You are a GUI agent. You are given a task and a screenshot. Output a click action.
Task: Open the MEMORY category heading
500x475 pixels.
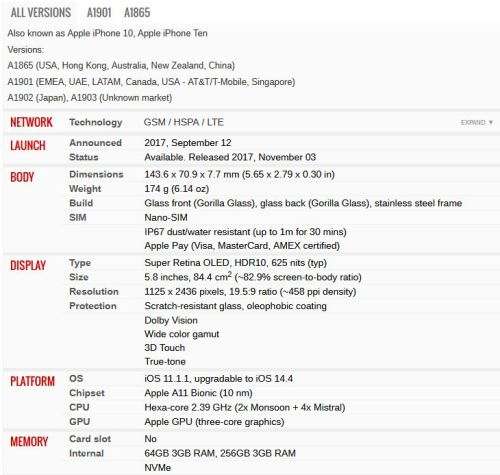(x=29, y=441)
